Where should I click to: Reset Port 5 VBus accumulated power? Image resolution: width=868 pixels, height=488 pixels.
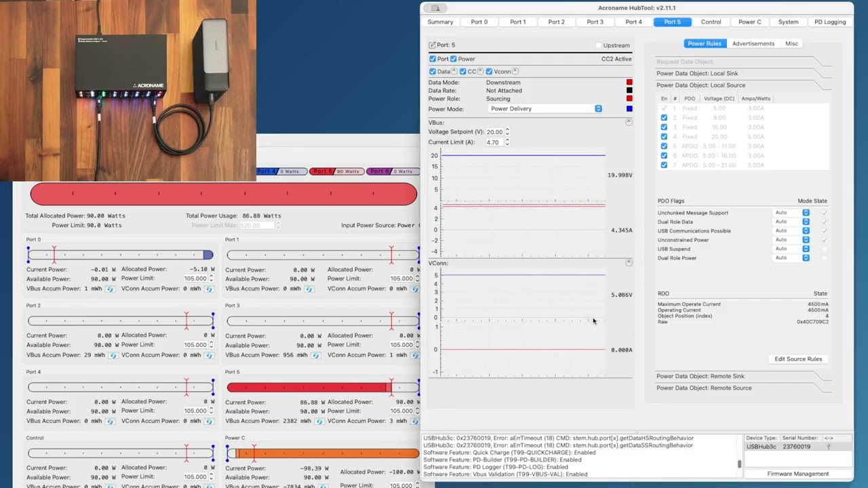[320, 421]
